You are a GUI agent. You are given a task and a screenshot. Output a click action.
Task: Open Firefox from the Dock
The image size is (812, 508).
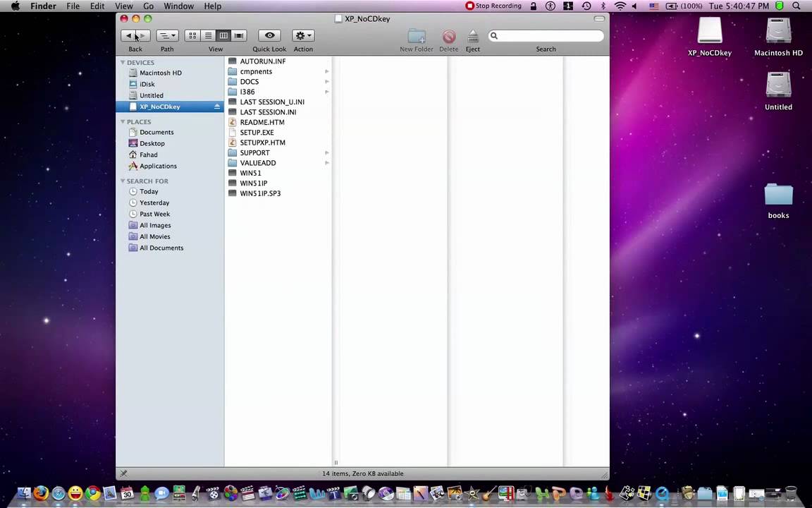tap(41, 493)
